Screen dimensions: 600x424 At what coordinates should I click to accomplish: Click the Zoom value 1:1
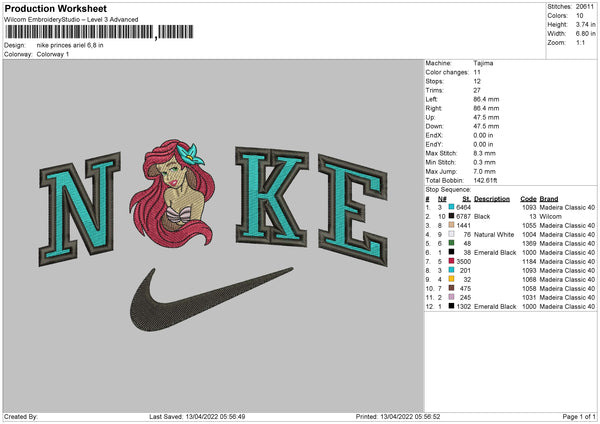click(580, 42)
